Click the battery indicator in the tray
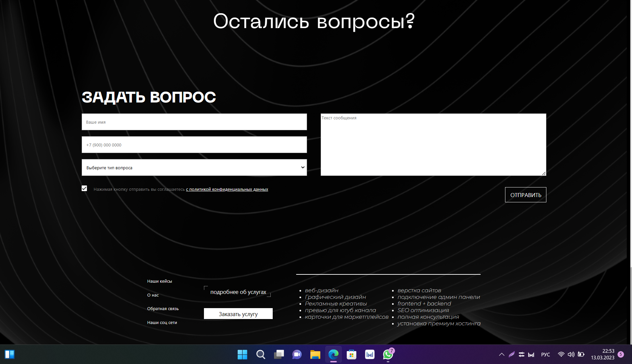 pos(581,354)
